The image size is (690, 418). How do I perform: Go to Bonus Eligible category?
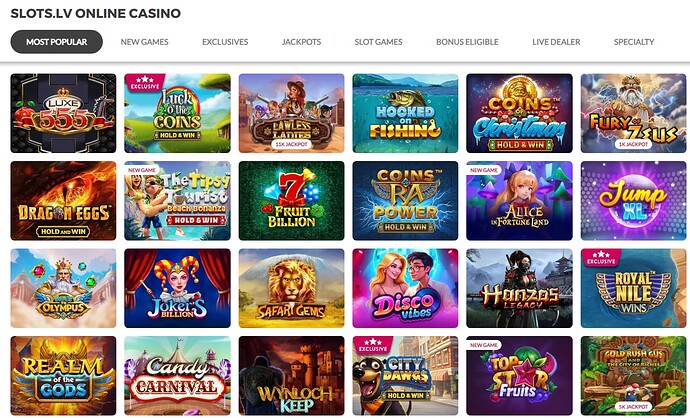467,42
